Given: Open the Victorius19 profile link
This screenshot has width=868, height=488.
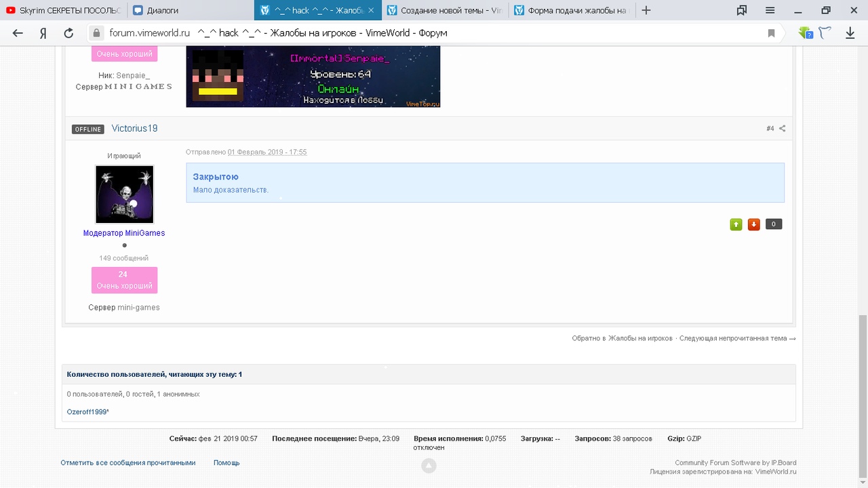Looking at the screenshot, I should coord(134,129).
